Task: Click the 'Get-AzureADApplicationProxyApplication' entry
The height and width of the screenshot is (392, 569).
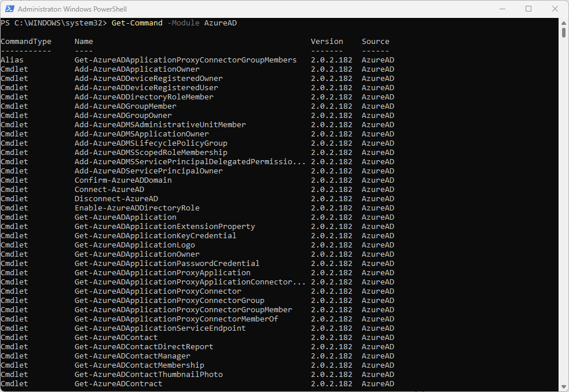Action: (163, 273)
